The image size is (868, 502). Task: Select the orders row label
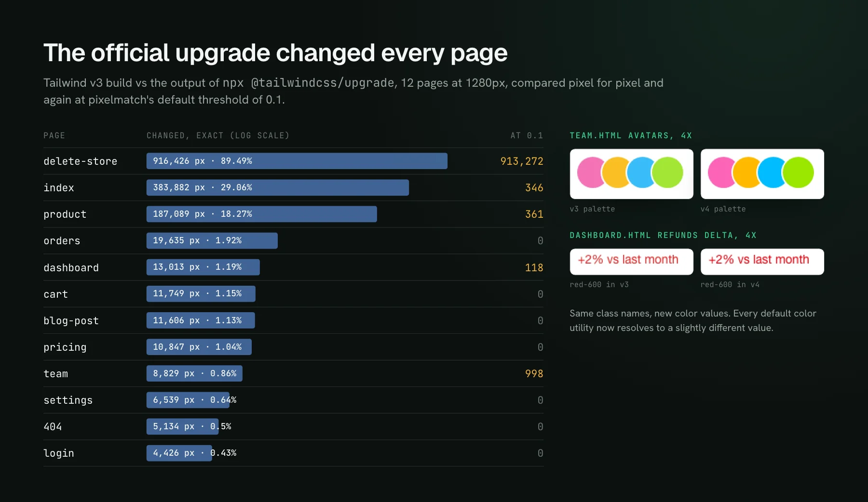pyautogui.click(x=62, y=241)
